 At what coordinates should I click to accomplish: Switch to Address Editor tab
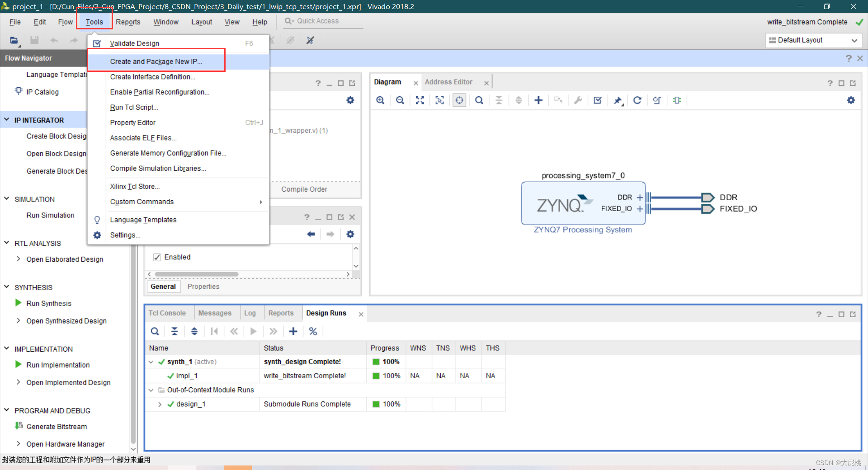pyautogui.click(x=448, y=82)
